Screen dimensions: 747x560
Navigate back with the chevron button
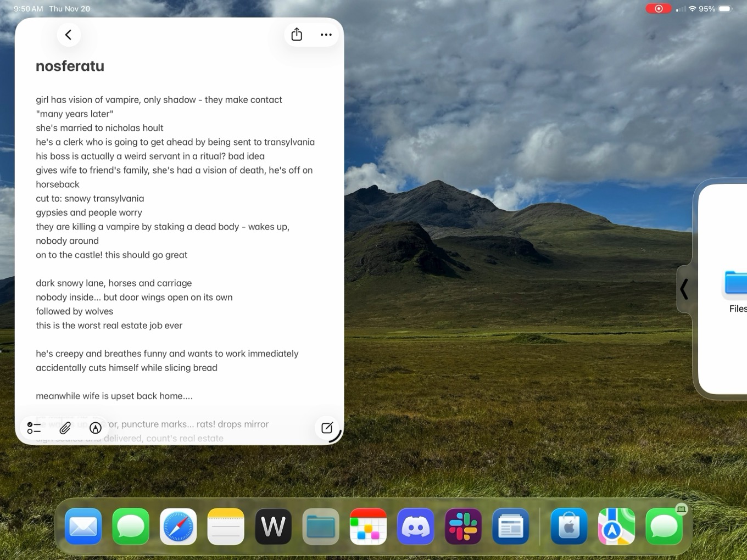point(68,34)
